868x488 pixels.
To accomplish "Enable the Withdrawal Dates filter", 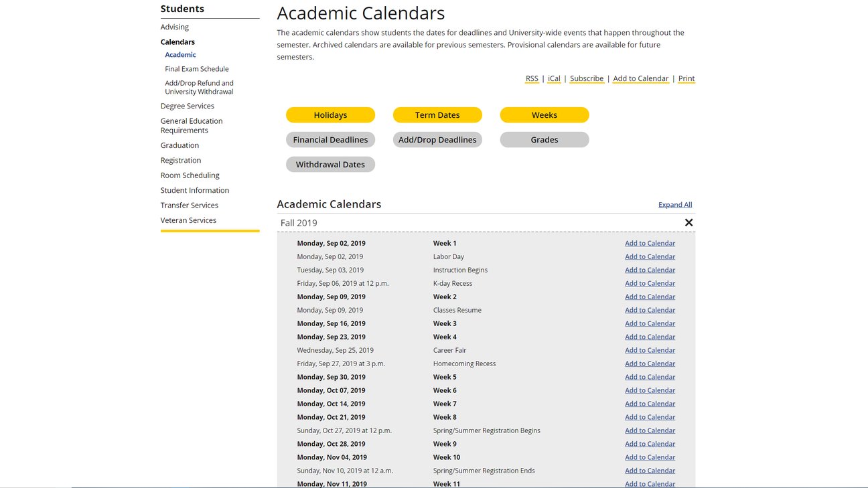I will (x=330, y=165).
